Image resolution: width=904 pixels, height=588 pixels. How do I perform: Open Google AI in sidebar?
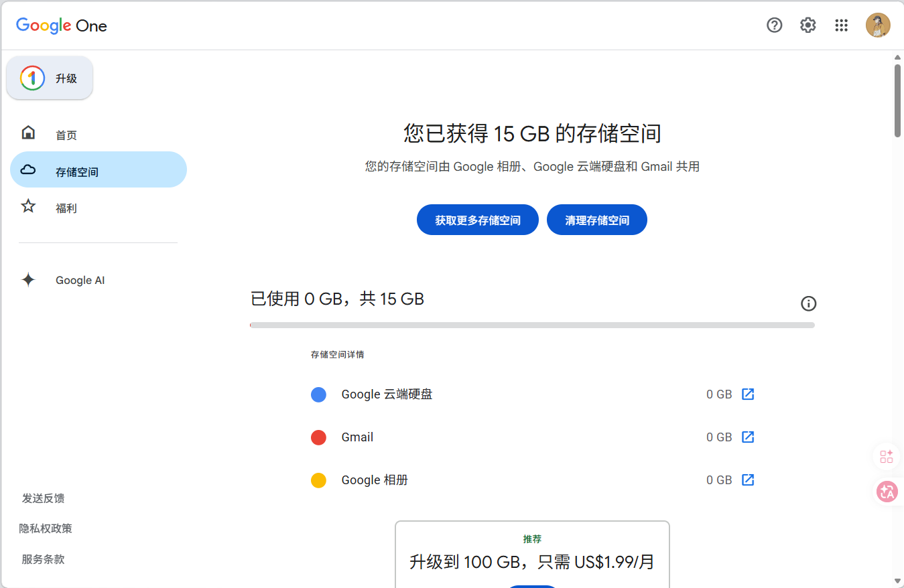[x=80, y=281]
